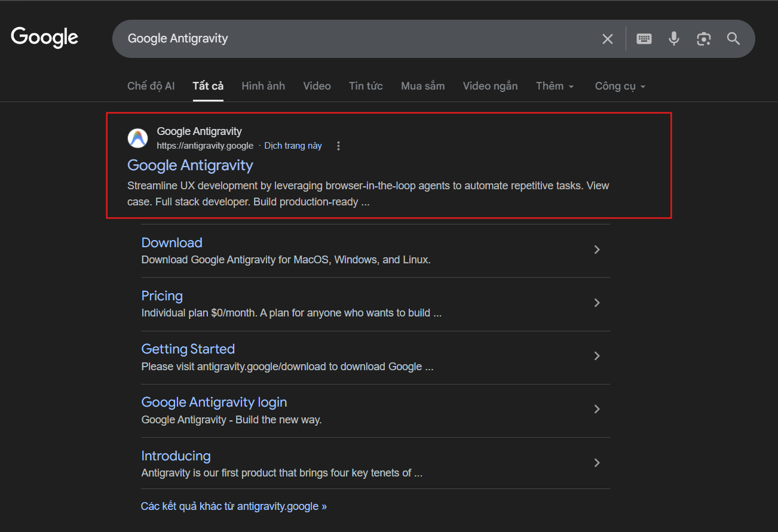The height and width of the screenshot is (532, 778).
Task: Search by image using the Google Lens icon
Action: pyautogui.click(x=703, y=38)
